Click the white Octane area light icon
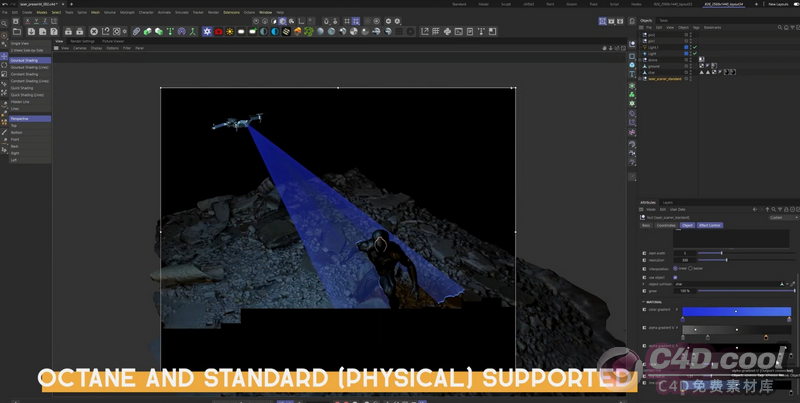This screenshot has height=403, width=800. click(241, 32)
